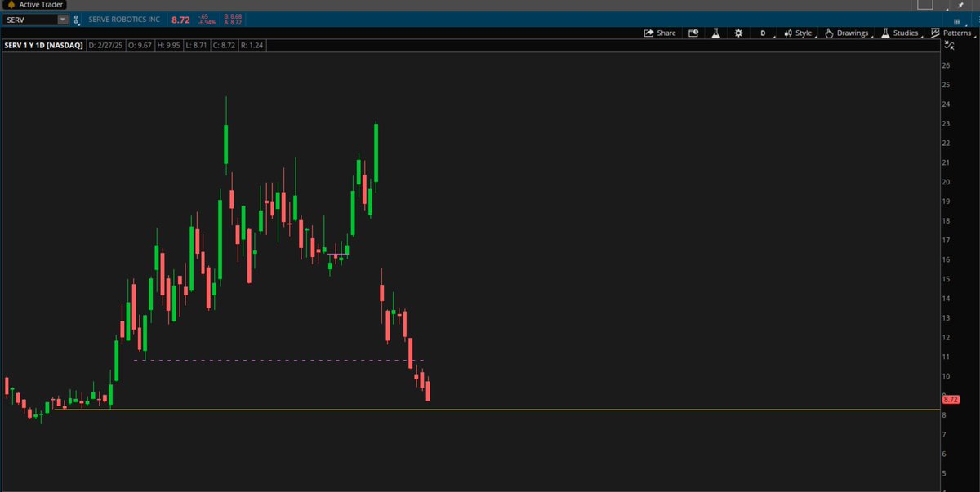980x492 pixels.
Task: Open the Active Trader tab
Action: pyautogui.click(x=35, y=5)
